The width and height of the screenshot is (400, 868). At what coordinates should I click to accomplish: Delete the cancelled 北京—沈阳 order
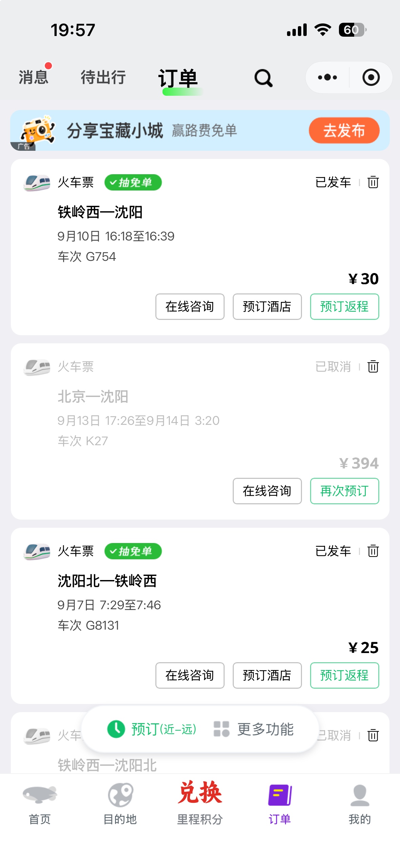373,366
